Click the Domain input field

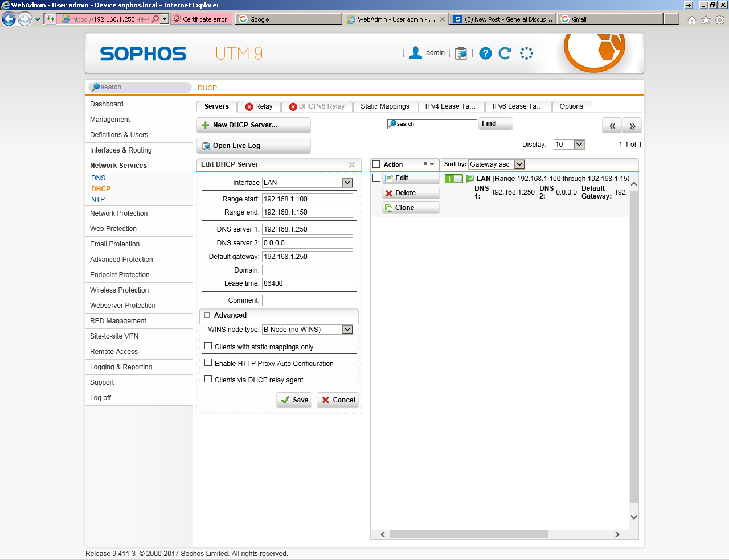point(308,270)
